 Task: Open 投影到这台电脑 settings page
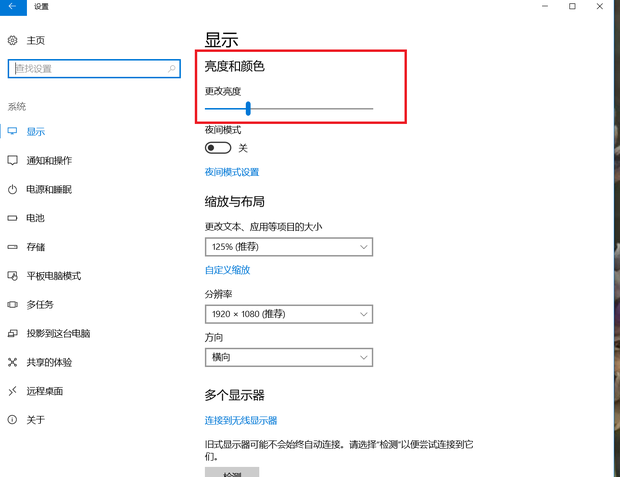coord(58,334)
